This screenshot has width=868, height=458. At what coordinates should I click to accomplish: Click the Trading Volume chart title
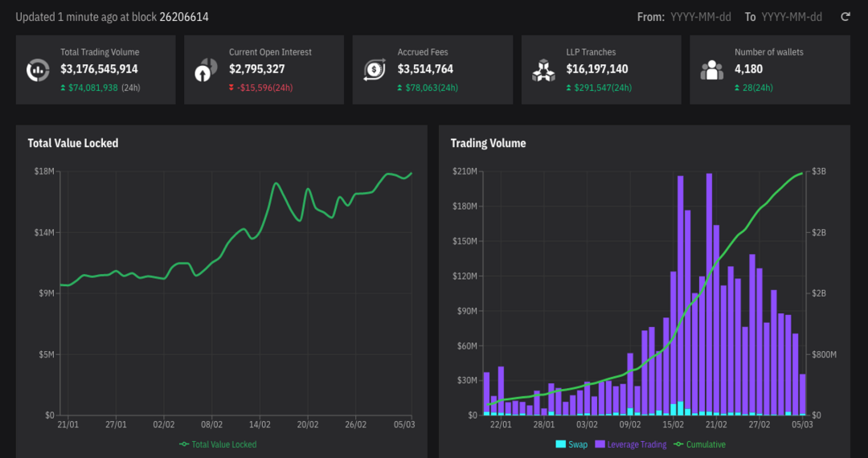[x=488, y=143]
